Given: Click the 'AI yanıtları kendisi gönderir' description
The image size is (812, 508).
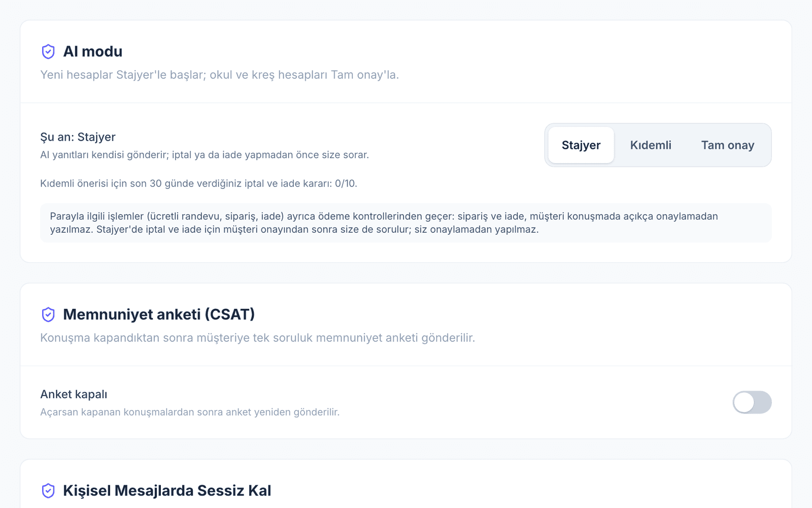Looking at the screenshot, I should pos(205,155).
